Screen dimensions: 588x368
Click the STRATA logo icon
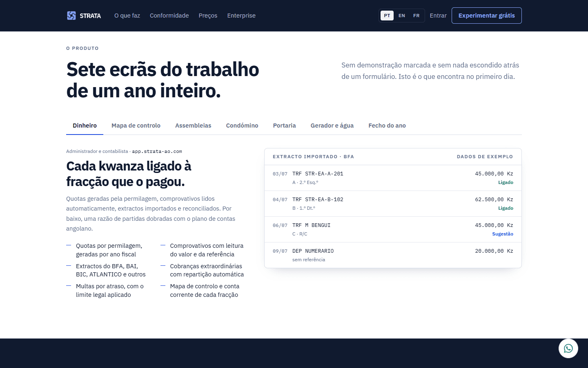(x=71, y=16)
